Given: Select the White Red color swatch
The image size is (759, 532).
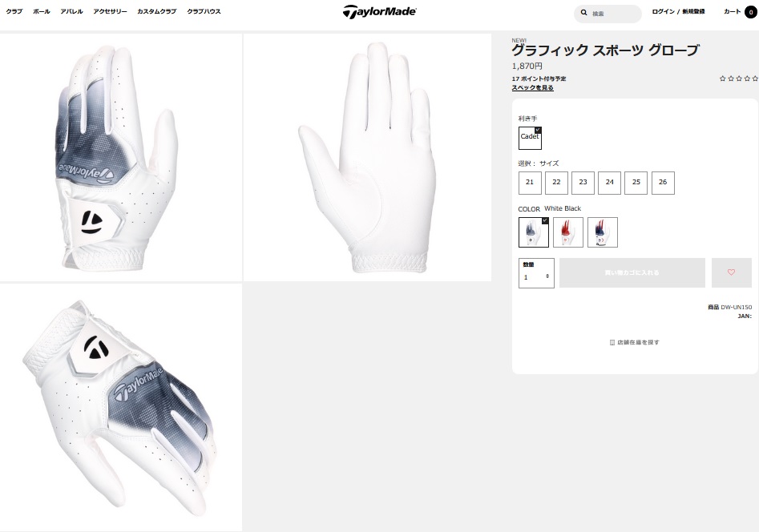Looking at the screenshot, I should [568, 232].
